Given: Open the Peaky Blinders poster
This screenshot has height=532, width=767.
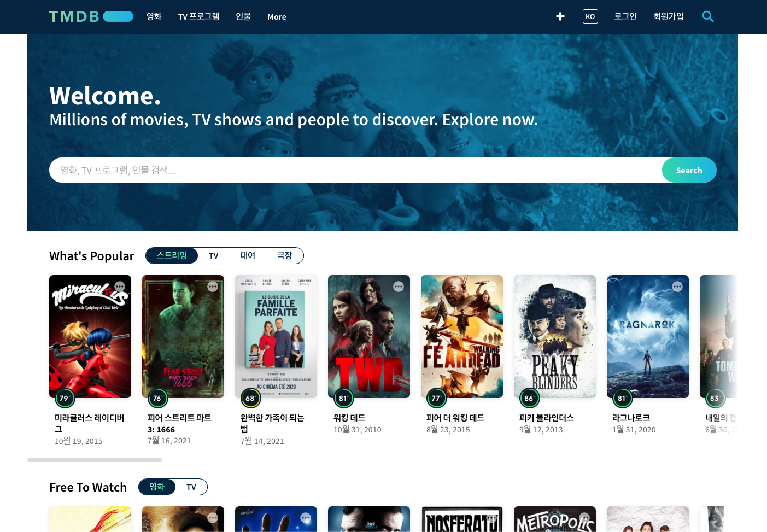Looking at the screenshot, I should coord(555,336).
